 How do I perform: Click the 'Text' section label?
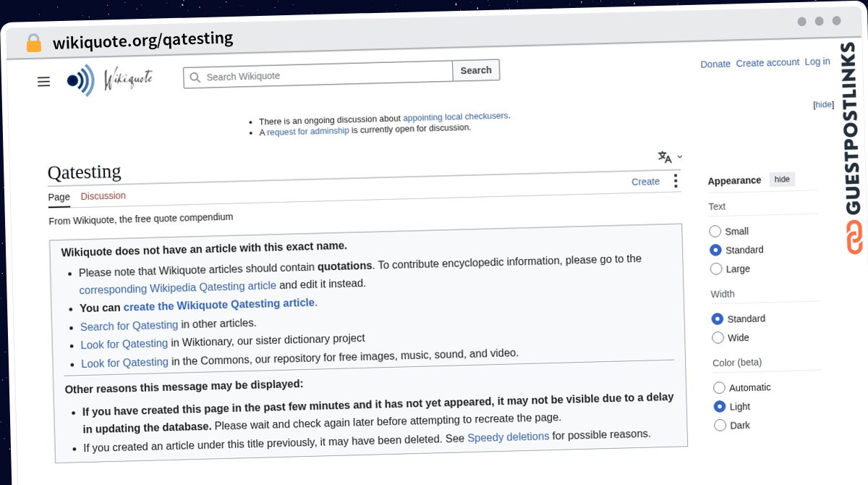pos(717,206)
